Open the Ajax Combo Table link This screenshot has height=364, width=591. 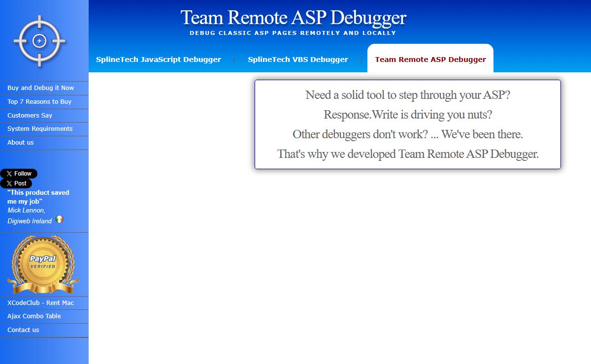[34, 316]
